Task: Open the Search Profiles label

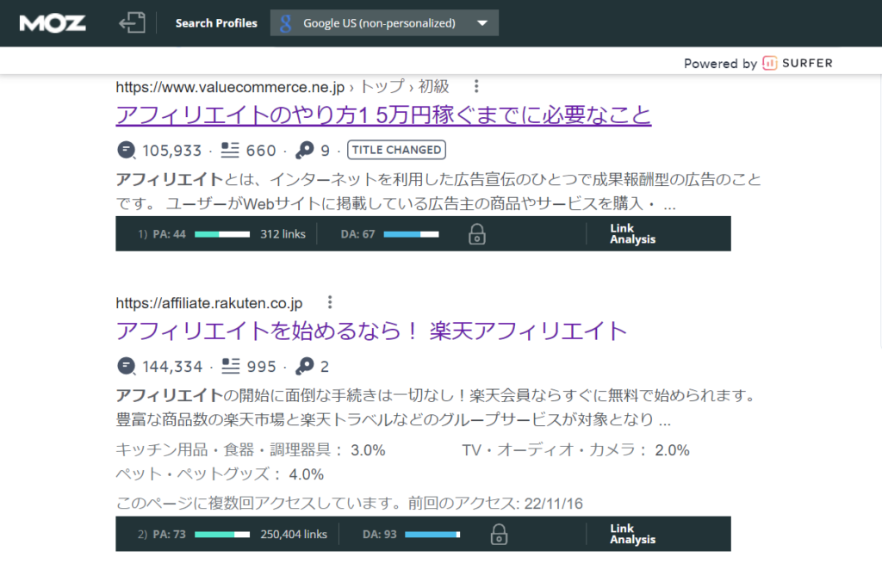Action: point(216,23)
